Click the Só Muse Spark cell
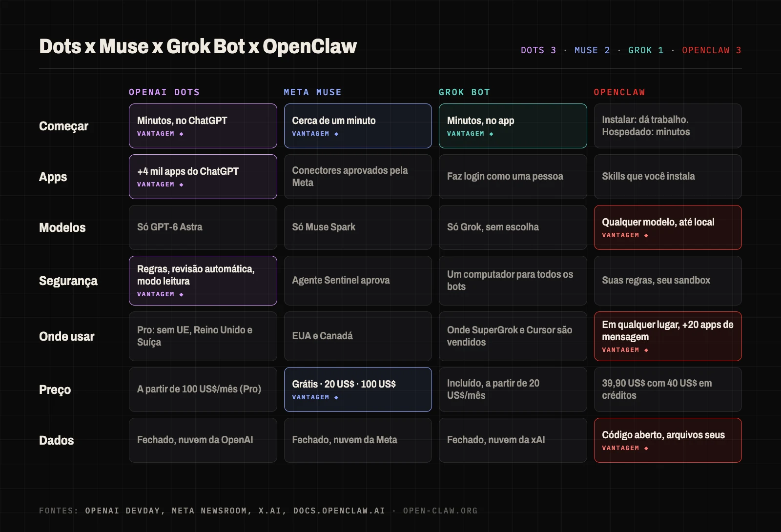This screenshot has width=781, height=532. pyautogui.click(x=358, y=227)
